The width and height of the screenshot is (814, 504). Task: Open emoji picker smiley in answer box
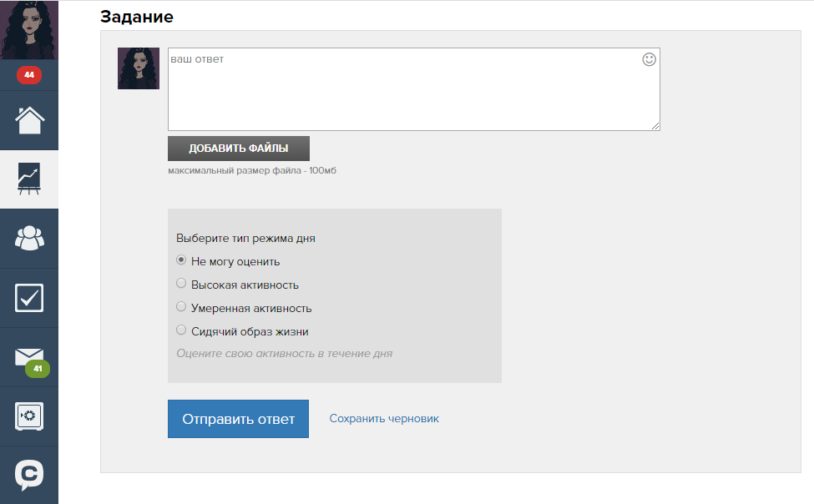pyautogui.click(x=649, y=59)
